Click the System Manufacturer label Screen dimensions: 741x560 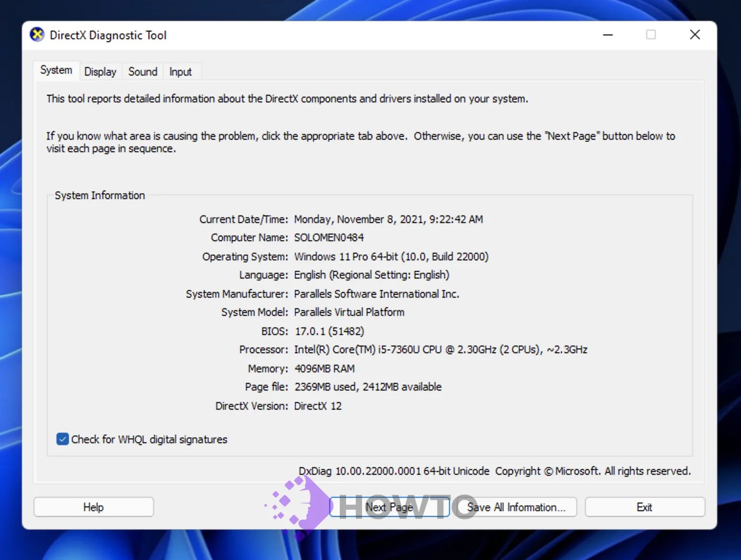tap(237, 294)
